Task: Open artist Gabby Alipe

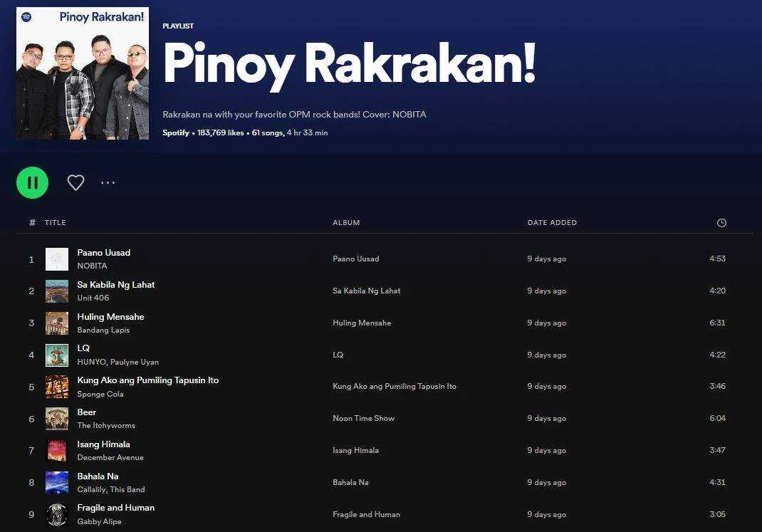Action: tap(100, 522)
